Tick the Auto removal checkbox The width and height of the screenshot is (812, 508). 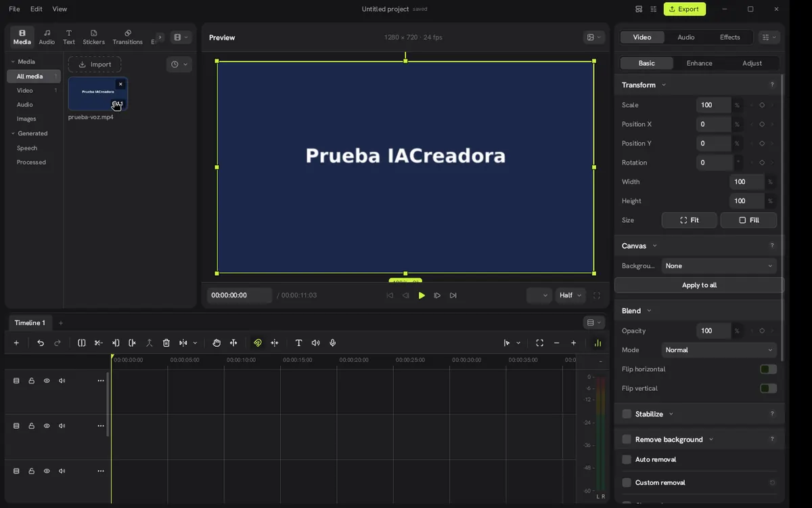[627, 459]
